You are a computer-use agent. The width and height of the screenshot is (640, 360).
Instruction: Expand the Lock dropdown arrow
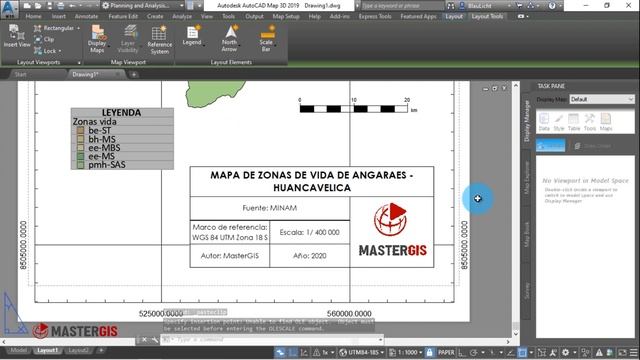coord(60,51)
